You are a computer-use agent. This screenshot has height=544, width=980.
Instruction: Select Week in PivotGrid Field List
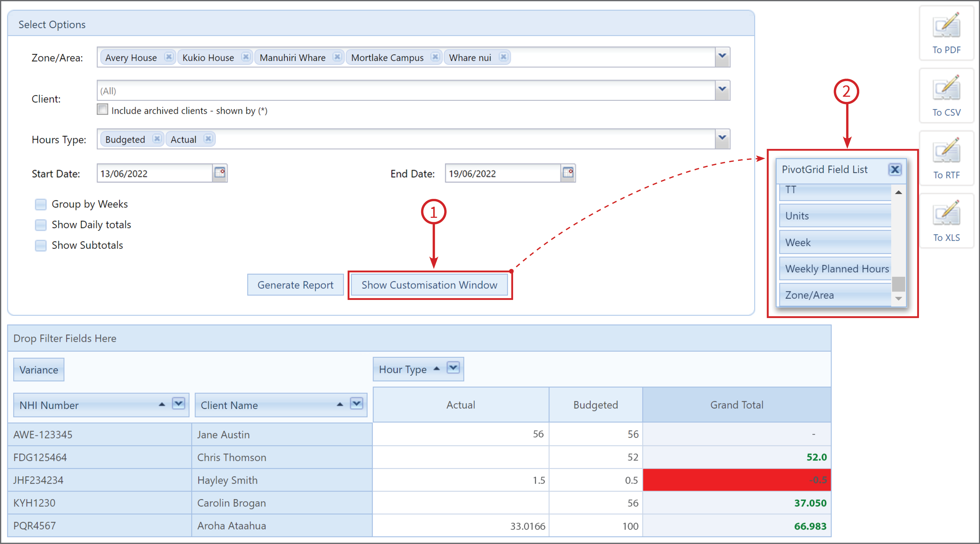point(836,242)
